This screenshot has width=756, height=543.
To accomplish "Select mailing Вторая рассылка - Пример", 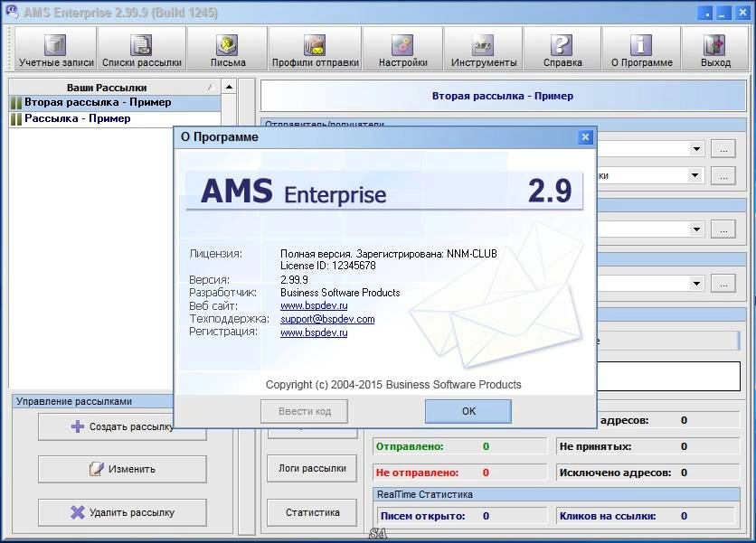I will (x=115, y=103).
